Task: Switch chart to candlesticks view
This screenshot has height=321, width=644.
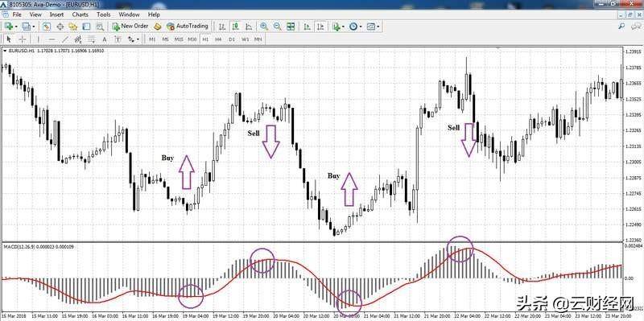Action: tap(235, 27)
